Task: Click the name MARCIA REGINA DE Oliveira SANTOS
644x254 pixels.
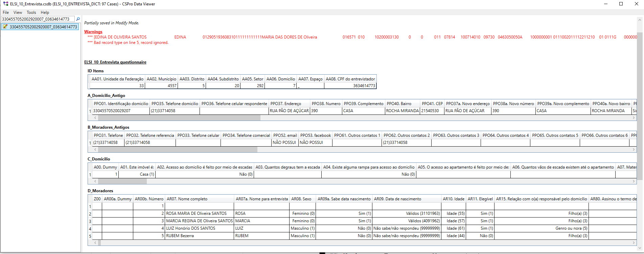Action: point(199,221)
